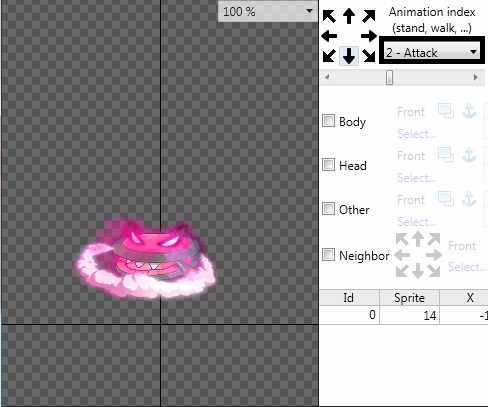Open the 100 % zoom dropdown

(x=267, y=12)
